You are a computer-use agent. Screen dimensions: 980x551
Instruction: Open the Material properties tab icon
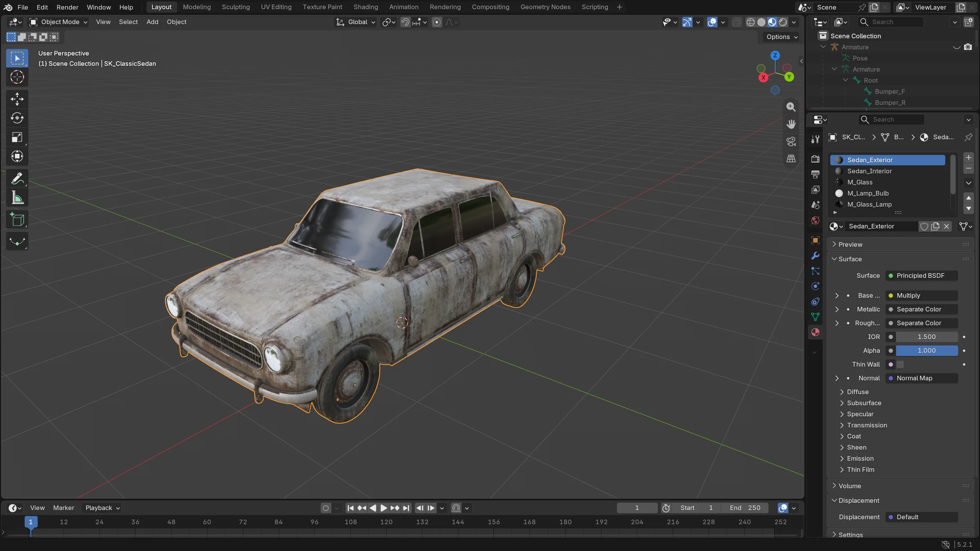point(815,332)
